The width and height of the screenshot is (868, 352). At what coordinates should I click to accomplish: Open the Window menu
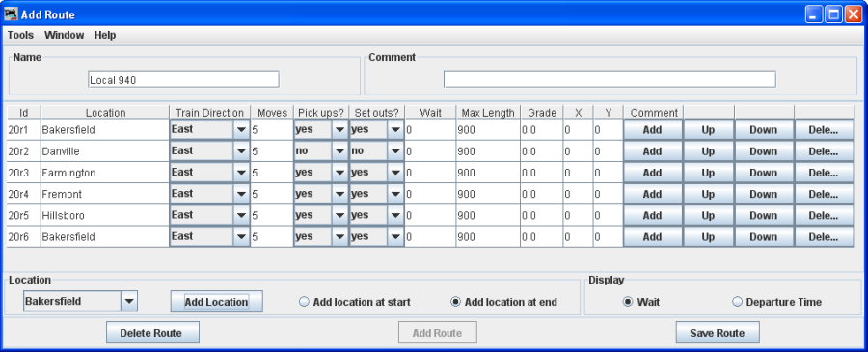pyautogui.click(x=65, y=35)
